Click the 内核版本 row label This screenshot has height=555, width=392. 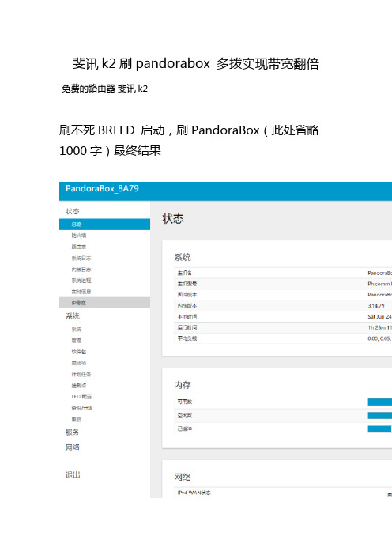[x=187, y=305]
